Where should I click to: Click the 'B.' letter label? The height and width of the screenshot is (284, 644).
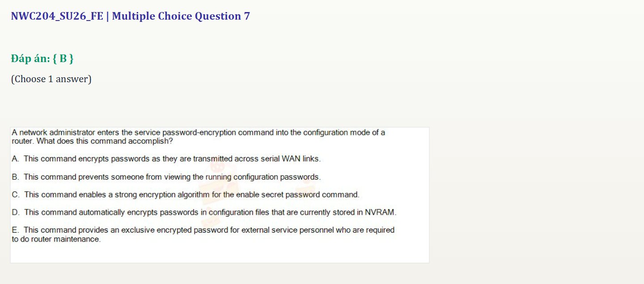[x=16, y=177]
